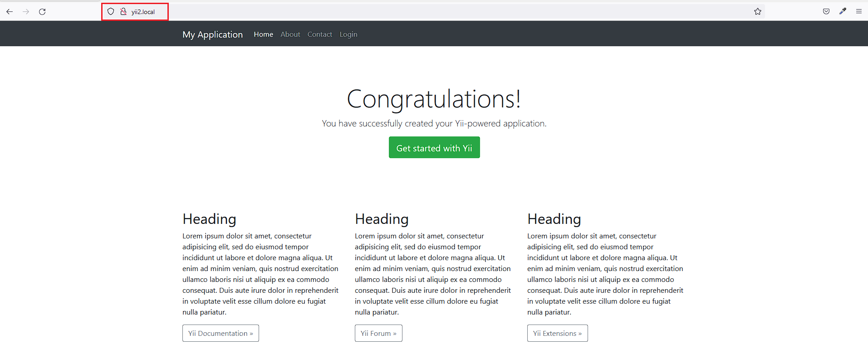The width and height of the screenshot is (868, 354).
Task: Open the About navigation item
Action: point(290,34)
